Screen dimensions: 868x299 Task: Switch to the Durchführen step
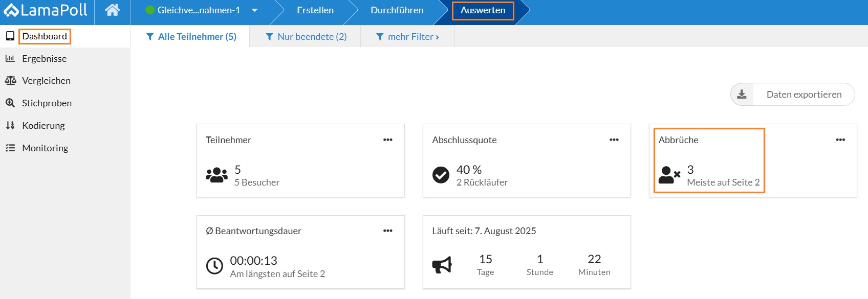pyautogui.click(x=397, y=10)
